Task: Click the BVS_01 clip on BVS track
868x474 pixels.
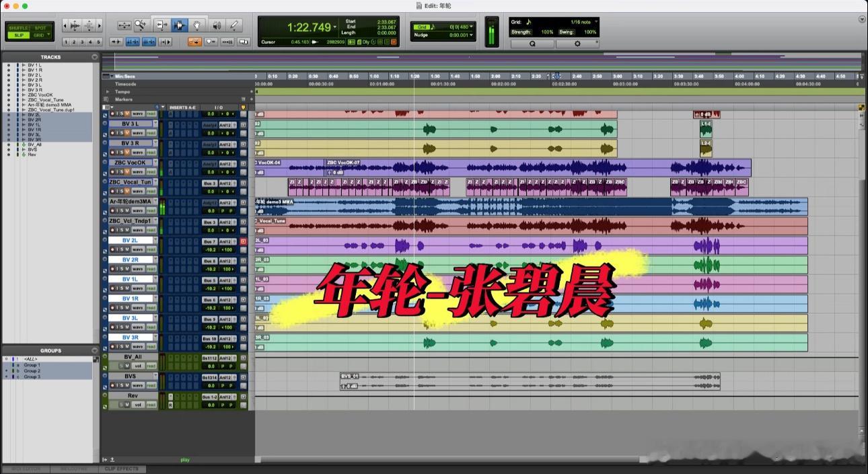Action: click(530, 381)
